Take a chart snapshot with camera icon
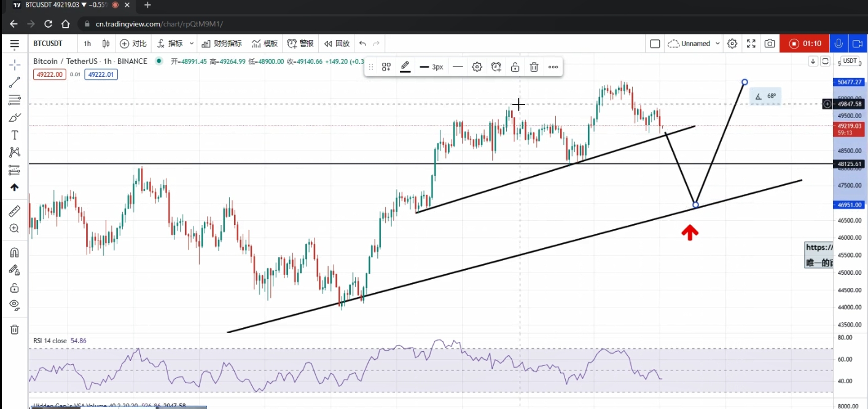Image resolution: width=868 pixels, height=409 pixels. coord(769,44)
